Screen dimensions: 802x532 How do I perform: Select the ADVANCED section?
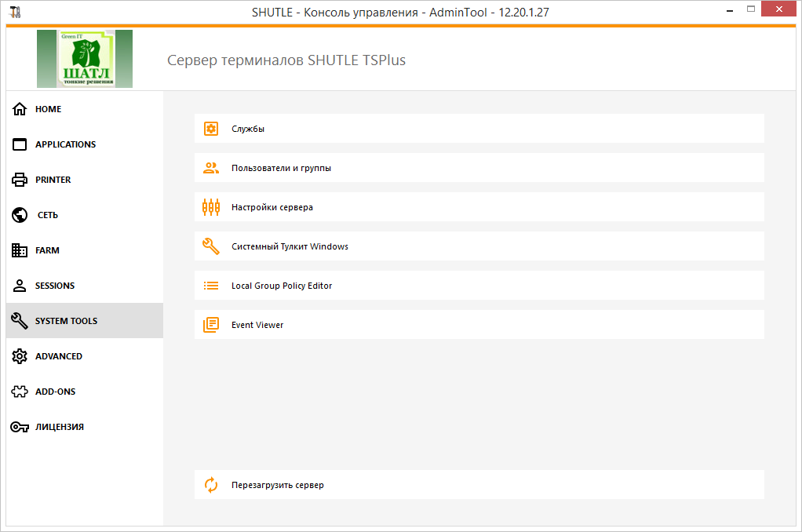pos(58,355)
